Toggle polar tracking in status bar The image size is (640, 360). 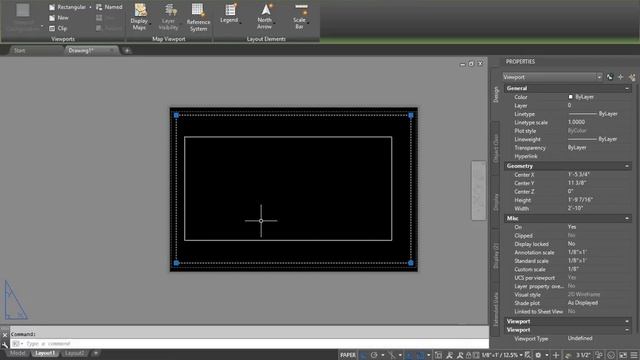[374, 355]
